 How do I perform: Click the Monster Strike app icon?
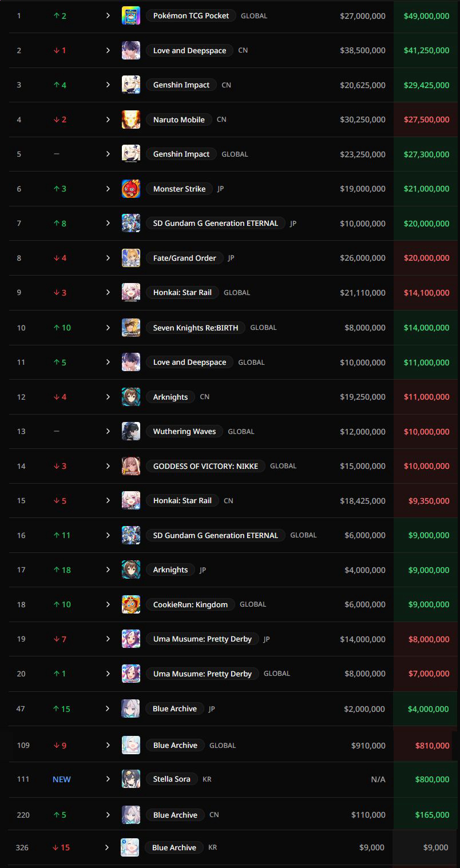[131, 189]
